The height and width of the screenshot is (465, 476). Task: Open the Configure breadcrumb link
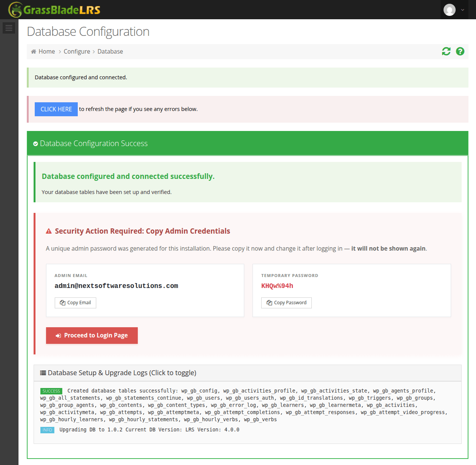pyautogui.click(x=77, y=52)
